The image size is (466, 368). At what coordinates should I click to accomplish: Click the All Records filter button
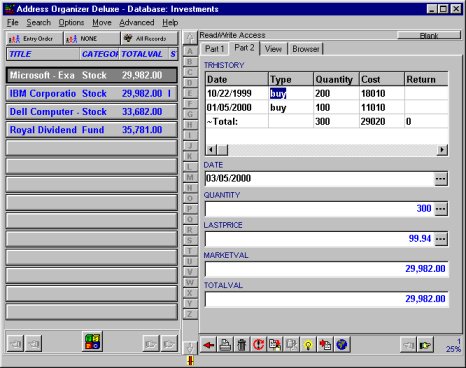[x=150, y=39]
